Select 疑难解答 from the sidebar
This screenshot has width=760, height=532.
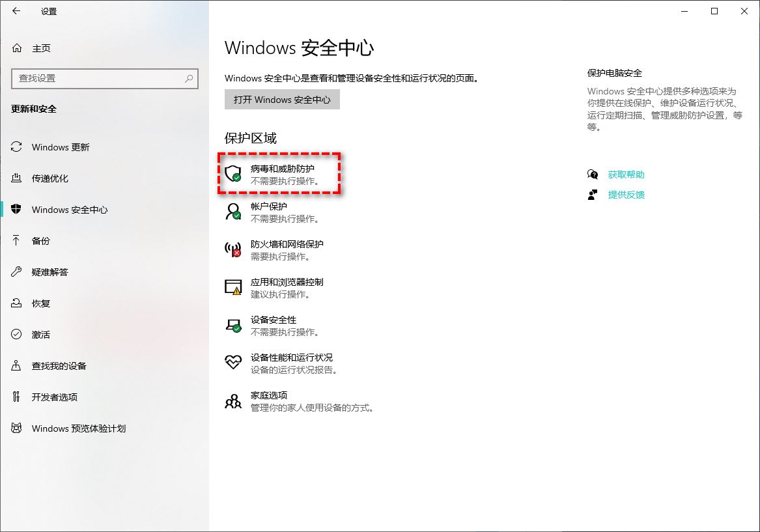[x=49, y=272]
